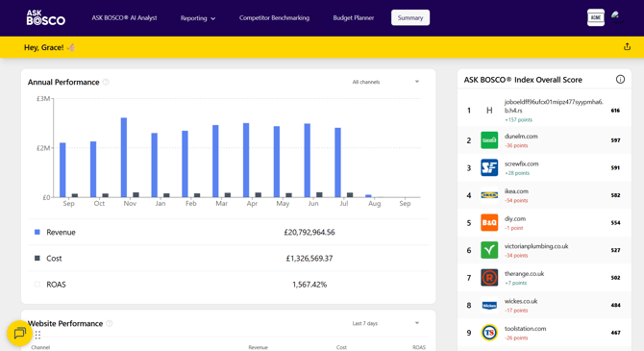Open Index Overall Score info icon
Image resolution: width=644 pixels, height=351 pixels.
(x=620, y=80)
